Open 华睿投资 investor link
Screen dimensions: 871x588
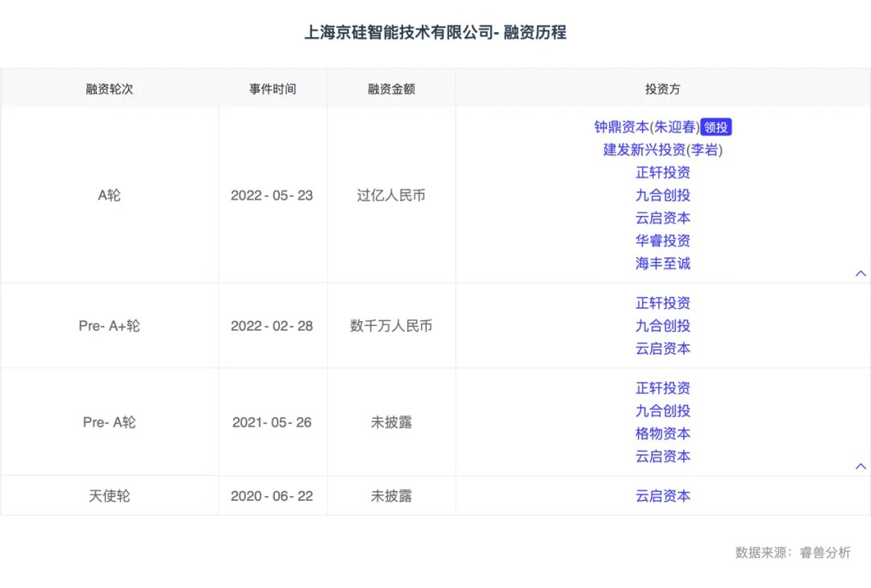(x=663, y=241)
